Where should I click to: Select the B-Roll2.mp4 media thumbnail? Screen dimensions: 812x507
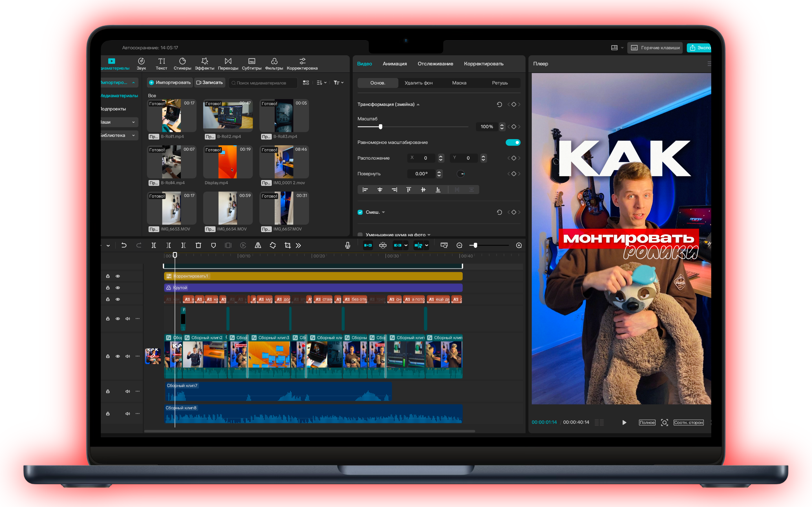pos(228,116)
